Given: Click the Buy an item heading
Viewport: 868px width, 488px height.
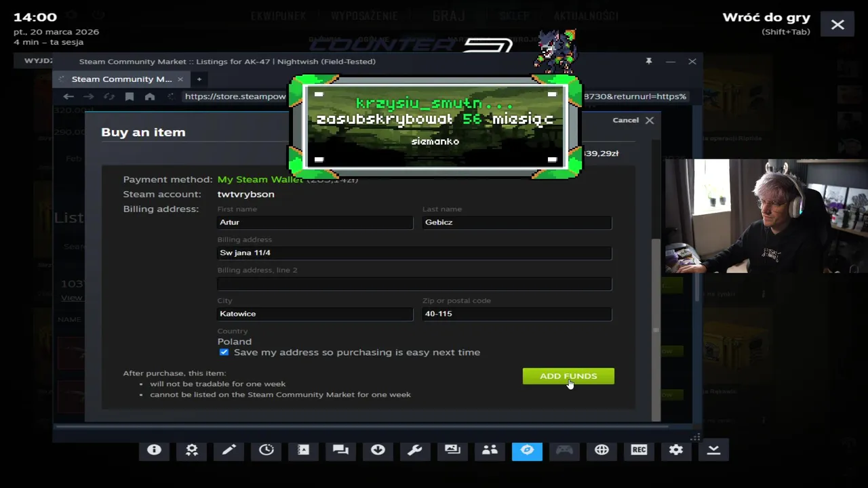Looking at the screenshot, I should point(143,132).
